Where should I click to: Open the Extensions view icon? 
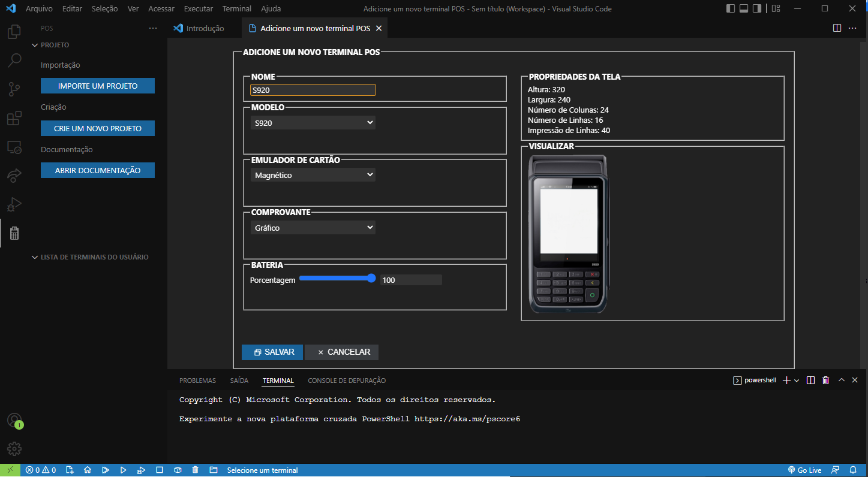pos(13,118)
